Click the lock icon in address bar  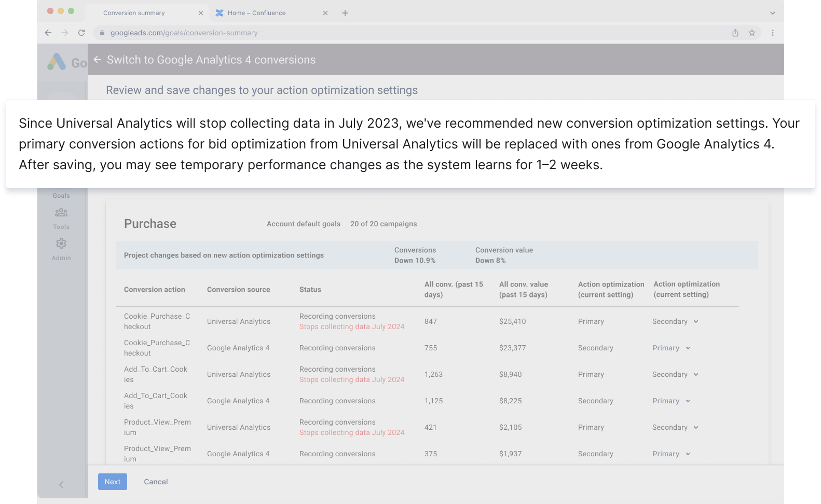pyautogui.click(x=102, y=33)
